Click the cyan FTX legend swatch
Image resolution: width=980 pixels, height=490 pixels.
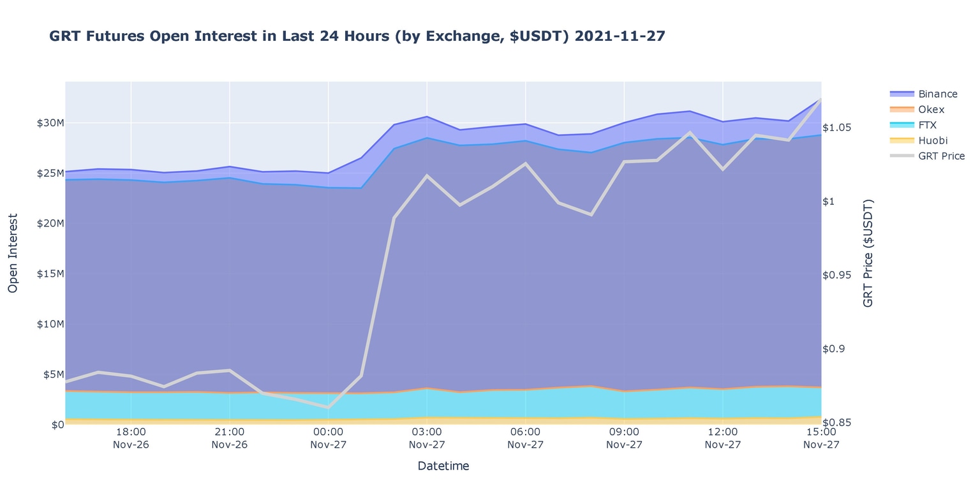[x=902, y=125]
